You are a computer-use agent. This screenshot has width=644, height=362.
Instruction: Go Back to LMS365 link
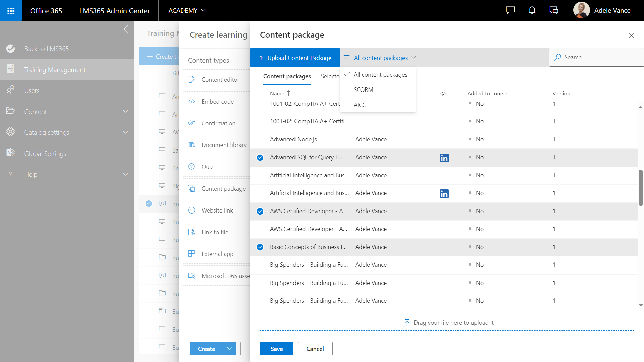pyautogui.click(x=46, y=49)
